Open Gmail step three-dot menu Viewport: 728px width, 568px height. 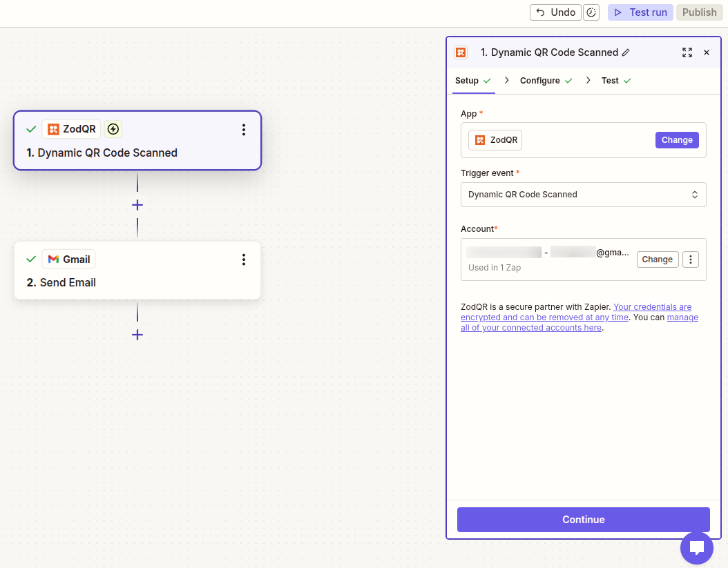243,260
